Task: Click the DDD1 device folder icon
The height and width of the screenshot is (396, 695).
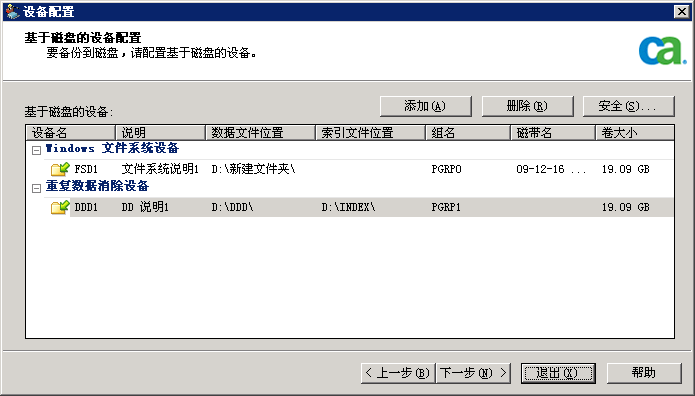Action: (60, 207)
